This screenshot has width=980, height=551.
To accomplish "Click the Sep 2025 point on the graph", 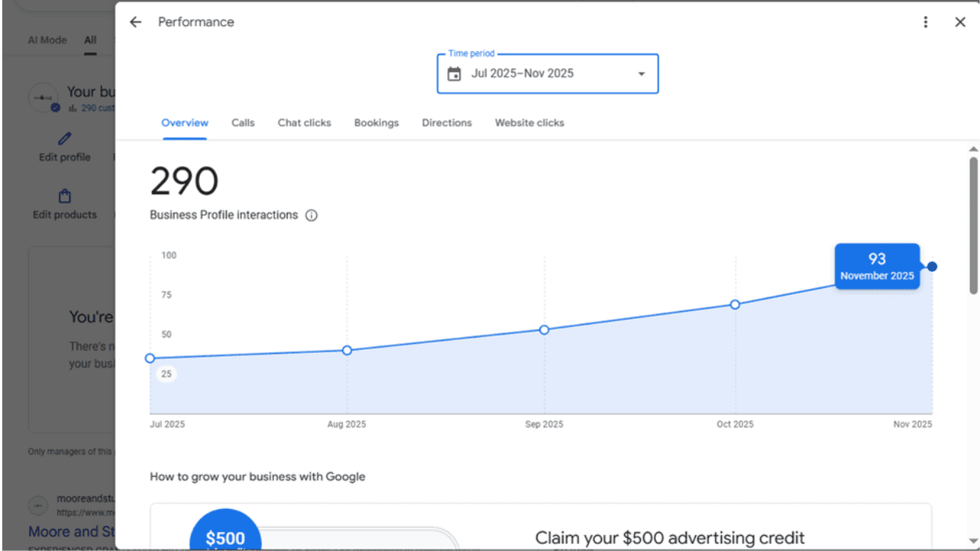I will (x=544, y=330).
